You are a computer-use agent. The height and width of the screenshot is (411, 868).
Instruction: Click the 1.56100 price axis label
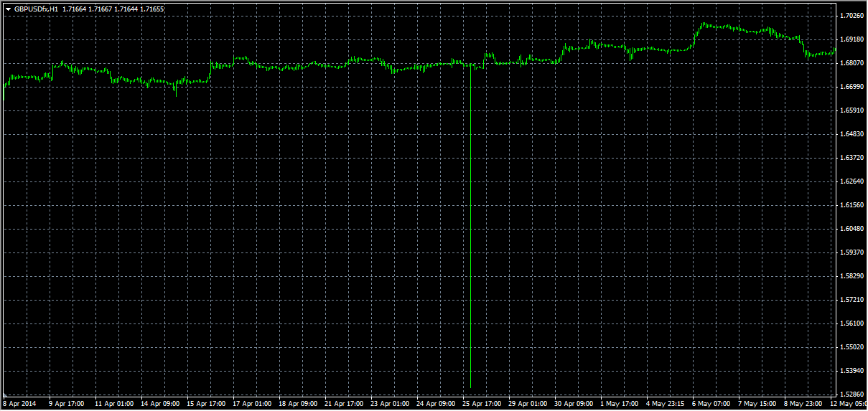click(851, 323)
